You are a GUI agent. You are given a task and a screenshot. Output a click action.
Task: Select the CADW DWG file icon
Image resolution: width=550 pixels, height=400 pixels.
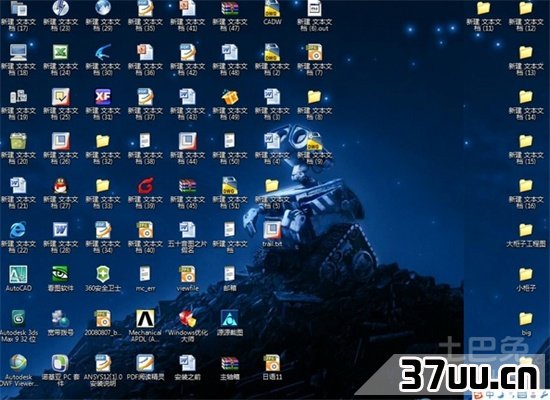click(272, 8)
